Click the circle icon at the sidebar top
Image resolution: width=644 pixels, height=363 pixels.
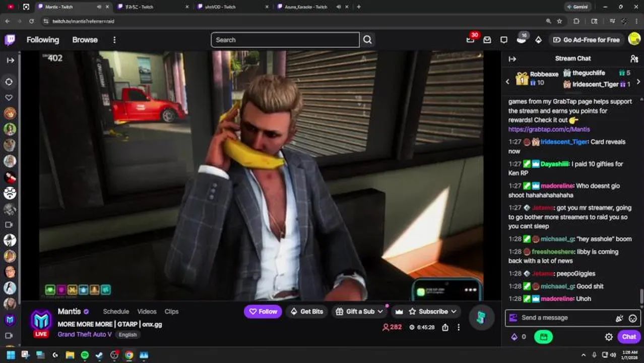pos(9,82)
